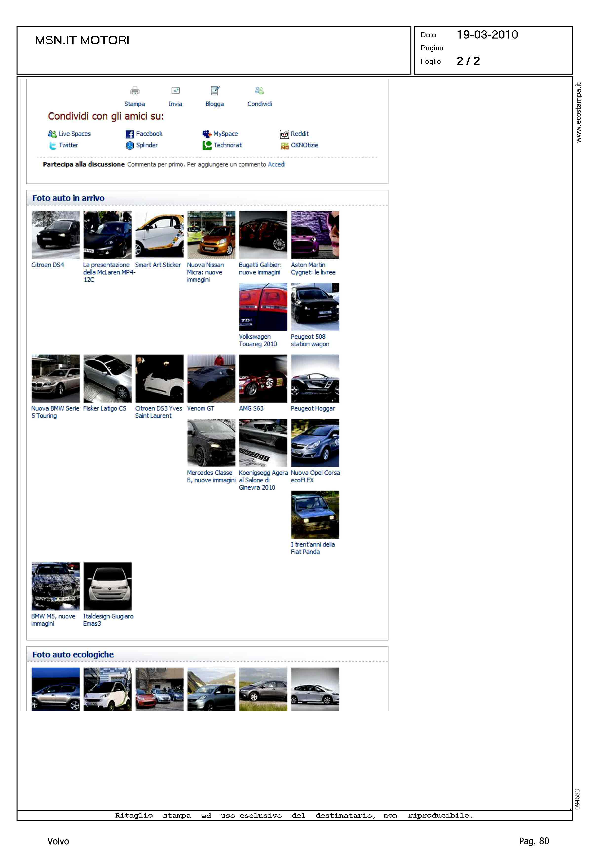The height and width of the screenshot is (865, 616).
Task: Open the Citroen DS4 photo thumbnail
Action: 55,235
